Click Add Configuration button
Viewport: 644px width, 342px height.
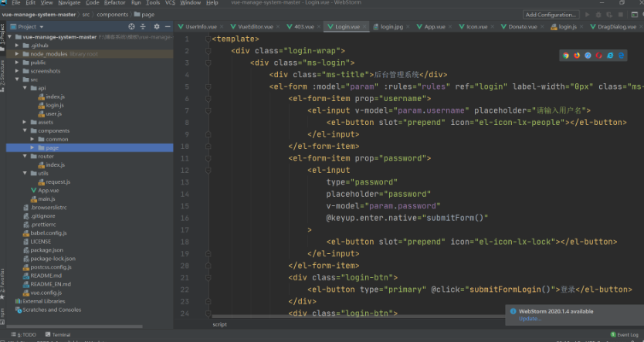pos(551,15)
